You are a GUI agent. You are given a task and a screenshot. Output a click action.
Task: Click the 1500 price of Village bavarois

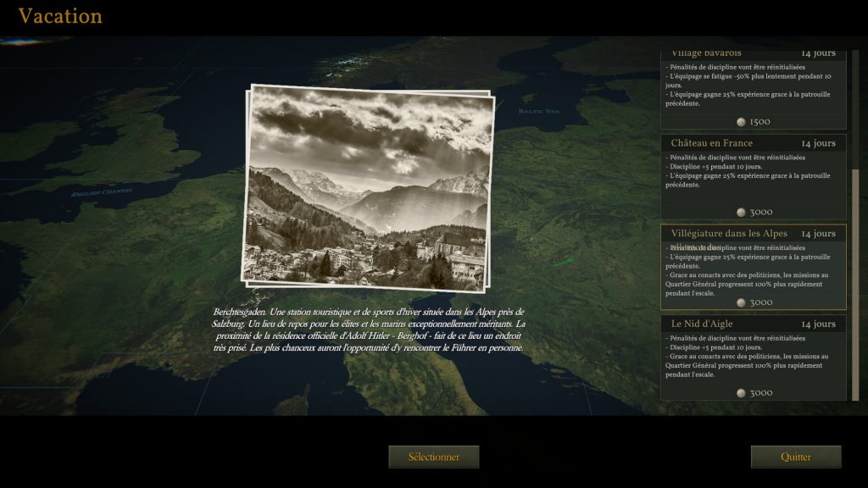coord(760,122)
